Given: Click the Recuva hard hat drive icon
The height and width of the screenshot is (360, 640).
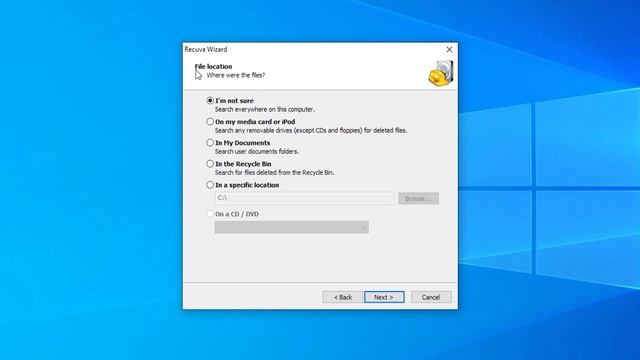Looking at the screenshot, I should click(x=441, y=73).
